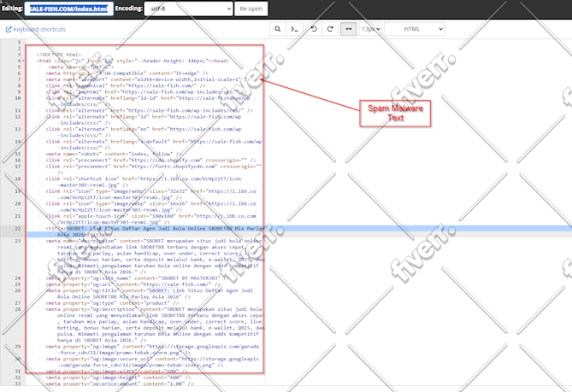This screenshot has width=572, height=392.
Task: Toggle line wrap with the double-arrow button
Action: [348, 29]
